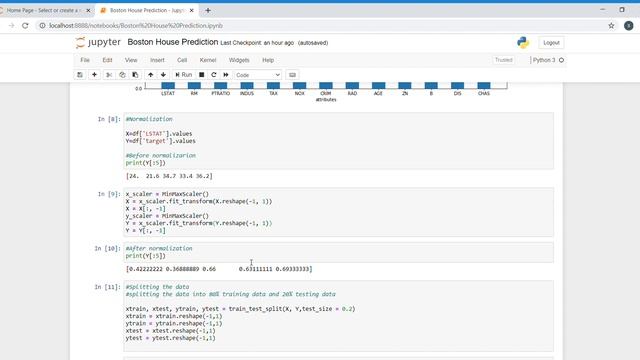Click the train_test_split code line
Screen dimensions: 640x360
point(240,309)
